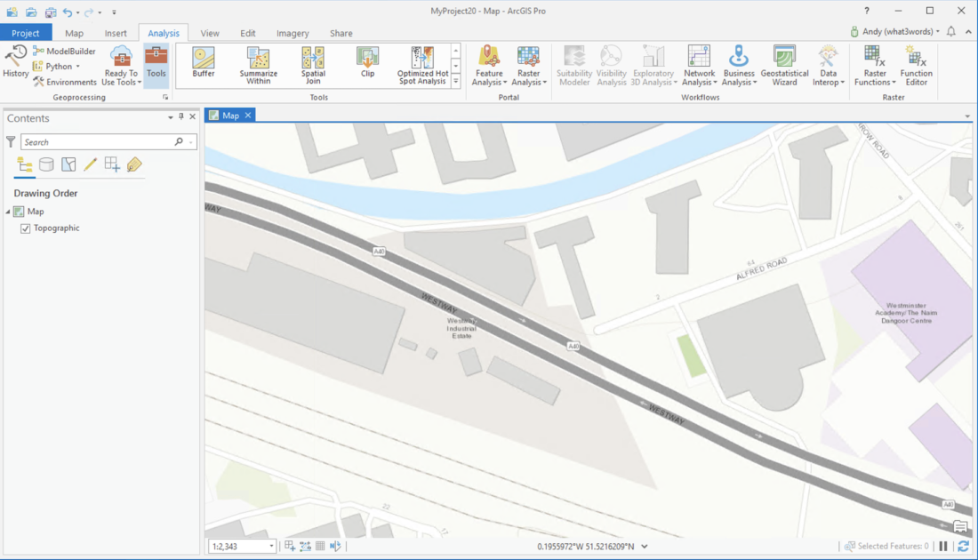Toggle the grid in the status bar

pyautogui.click(x=320, y=547)
